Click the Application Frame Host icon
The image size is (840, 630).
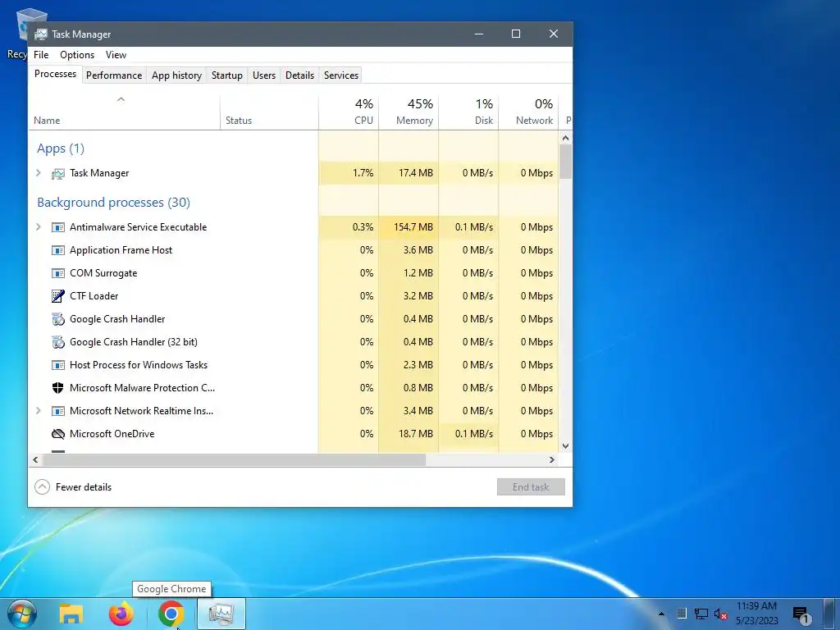point(58,250)
